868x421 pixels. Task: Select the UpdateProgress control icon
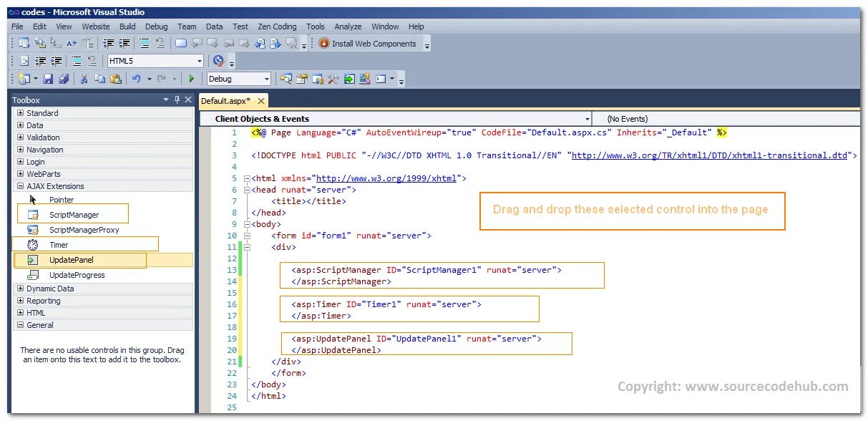(33, 275)
